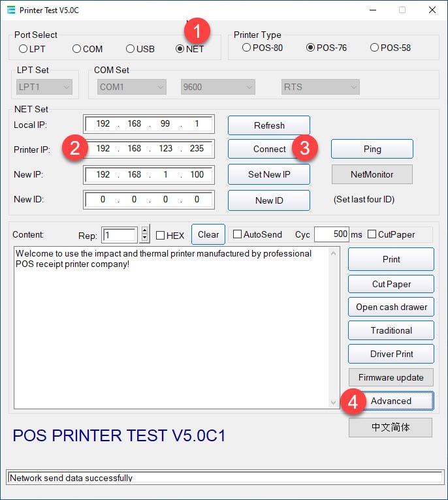
Task: Click the Local IP address field
Action: 149,124
